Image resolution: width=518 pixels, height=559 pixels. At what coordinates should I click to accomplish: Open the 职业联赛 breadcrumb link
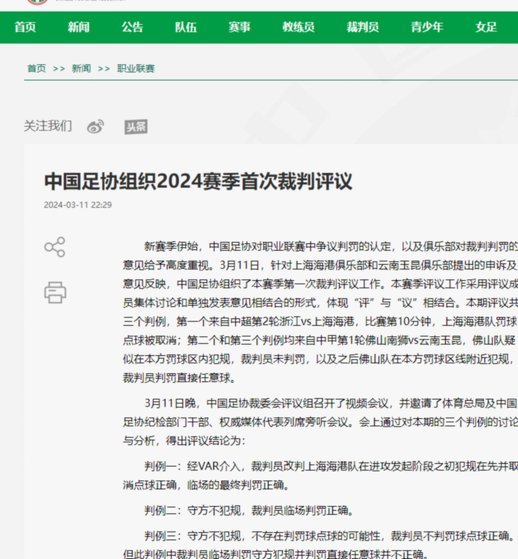(136, 68)
